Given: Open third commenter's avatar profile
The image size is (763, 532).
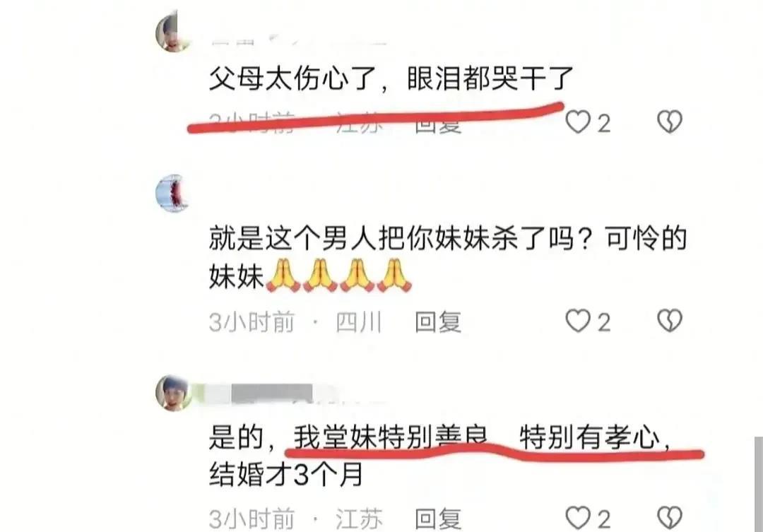Looking at the screenshot, I should [x=173, y=393].
